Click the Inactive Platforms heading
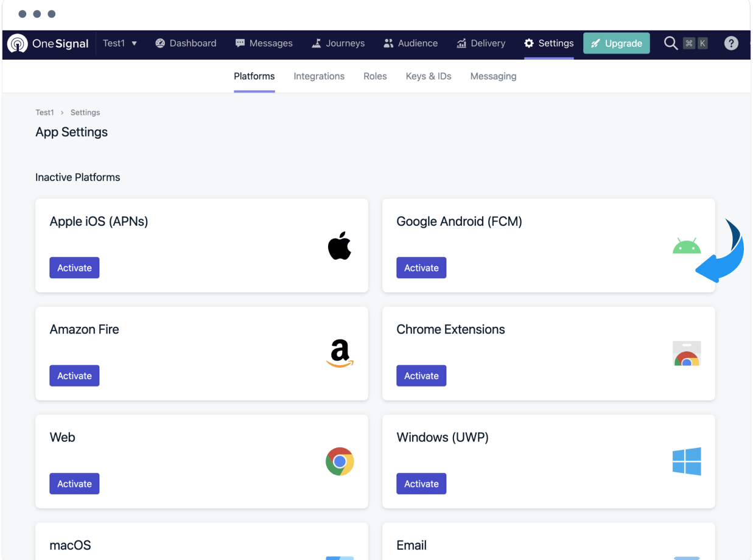 click(x=78, y=177)
